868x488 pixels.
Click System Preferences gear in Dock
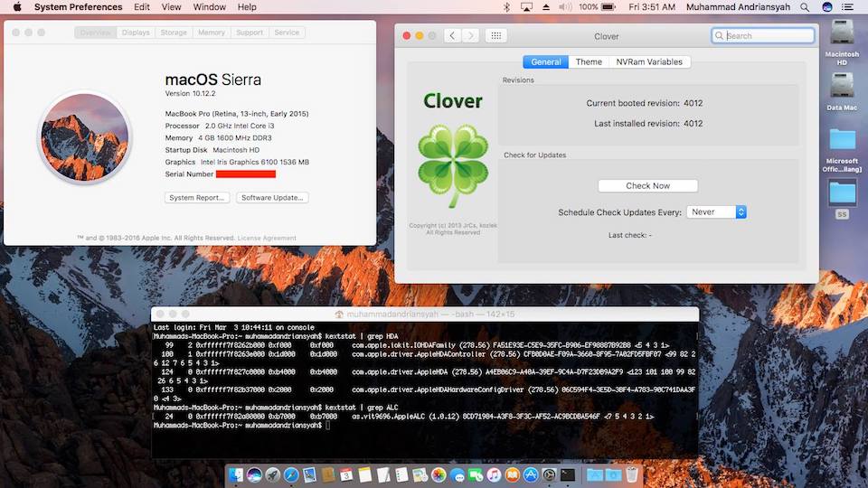549,474
